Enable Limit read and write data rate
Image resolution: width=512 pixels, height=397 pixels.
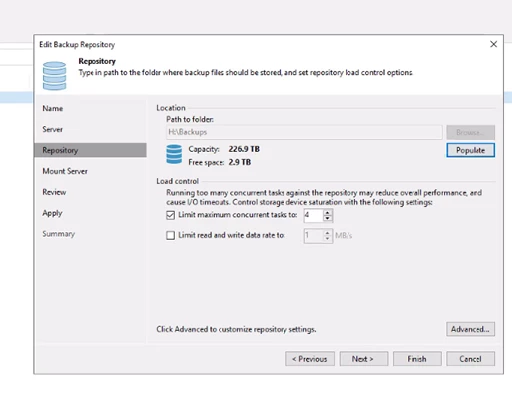click(x=170, y=235)
